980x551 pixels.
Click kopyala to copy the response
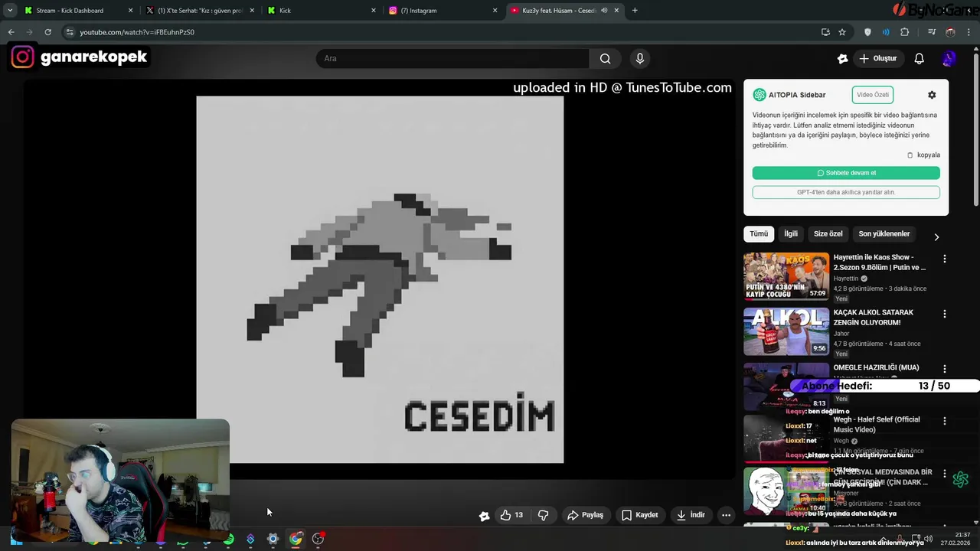[923, 155]
